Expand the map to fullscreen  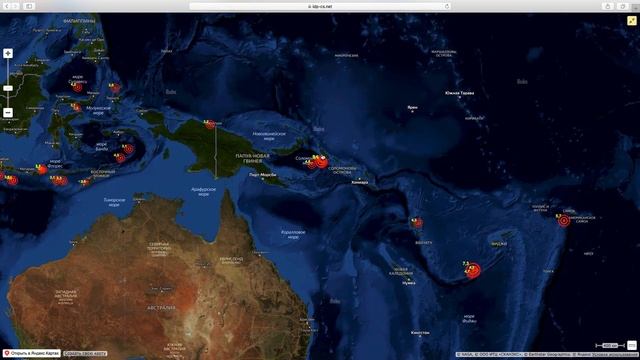coord(631,20)
